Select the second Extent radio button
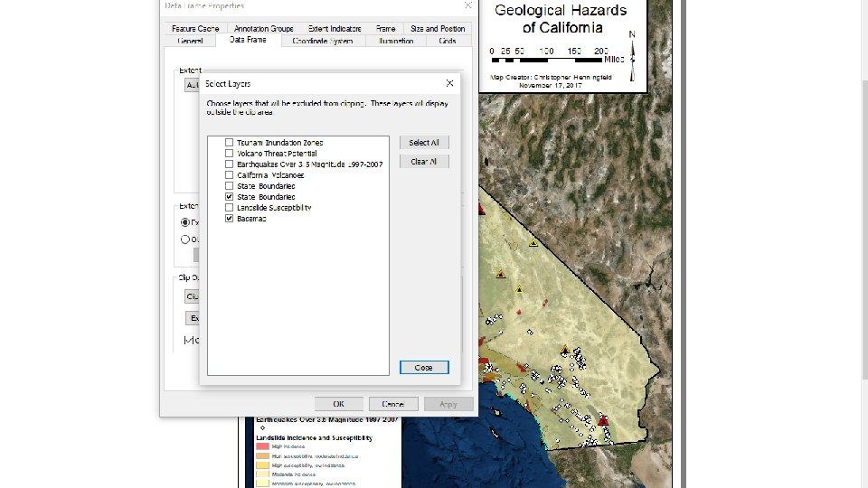This screenshot has width=868, height=488. click(184, 239)
